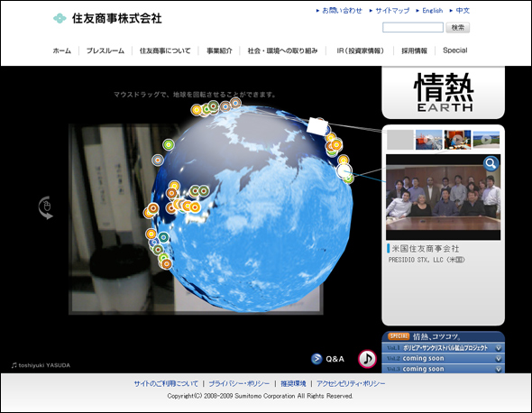Image resolution: width=532 pixels, height=413 pixels.
Task: Expand the Vol.2 coming soon row
Action: [x=443, y=358]
